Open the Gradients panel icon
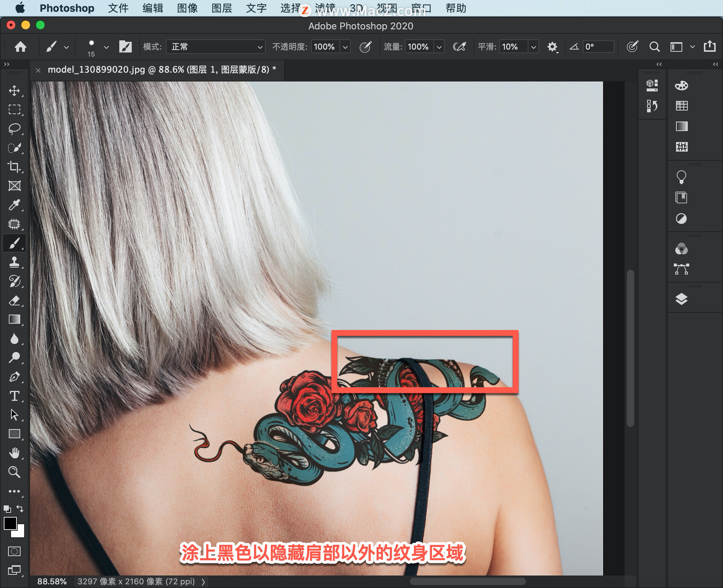Viewport: 723px width, 588px height. click(682, 126)
